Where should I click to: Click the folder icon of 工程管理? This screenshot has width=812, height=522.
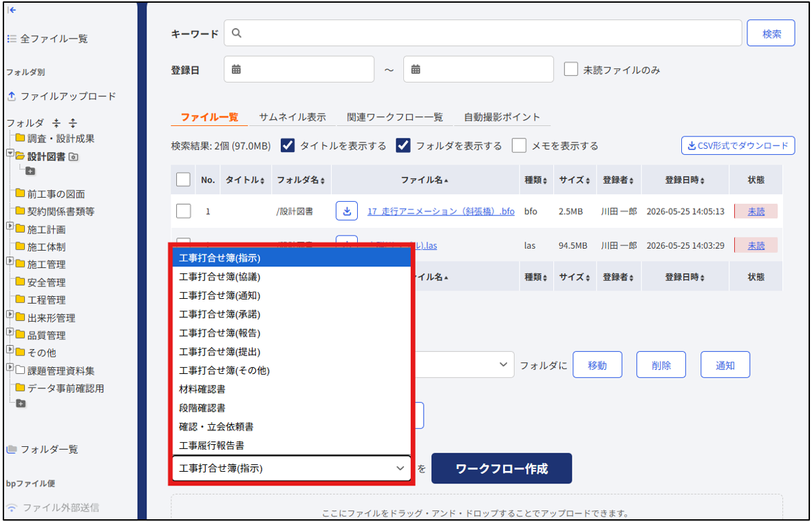click(20, 299)
